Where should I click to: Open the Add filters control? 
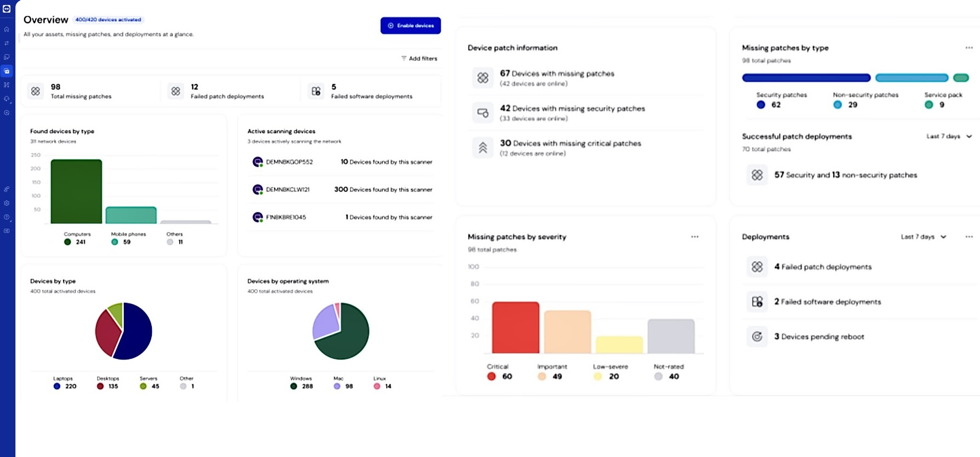[x=419, y=58]
